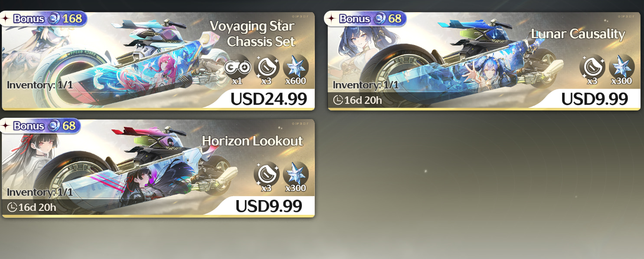
Task: Click the x3 moon token in Lunar Causality
Action: point(592,67)
